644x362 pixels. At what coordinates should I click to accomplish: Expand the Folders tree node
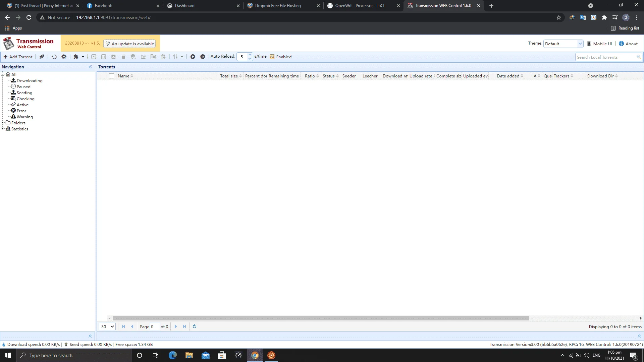(3, 122)
